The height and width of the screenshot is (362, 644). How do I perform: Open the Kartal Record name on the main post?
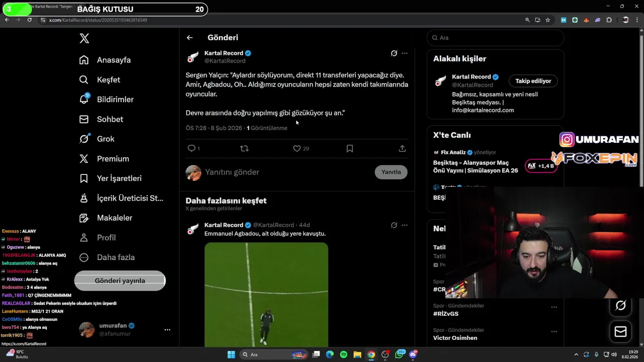coord(224,53)
